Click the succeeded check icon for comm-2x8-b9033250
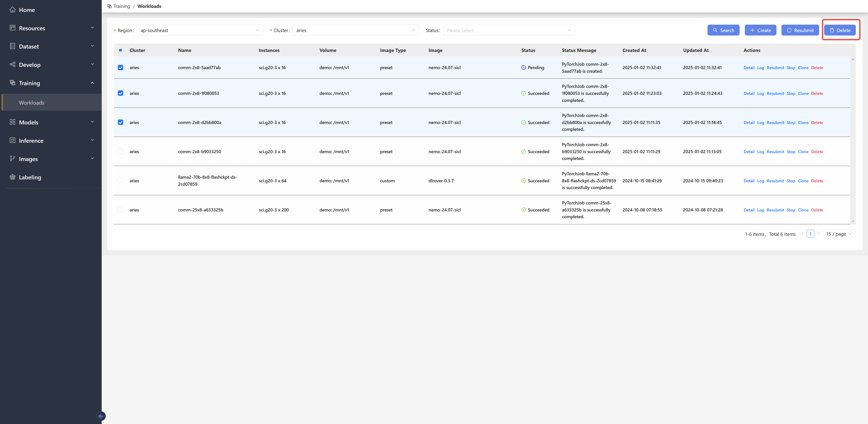 pyautogui.click(x=524, y=152)
